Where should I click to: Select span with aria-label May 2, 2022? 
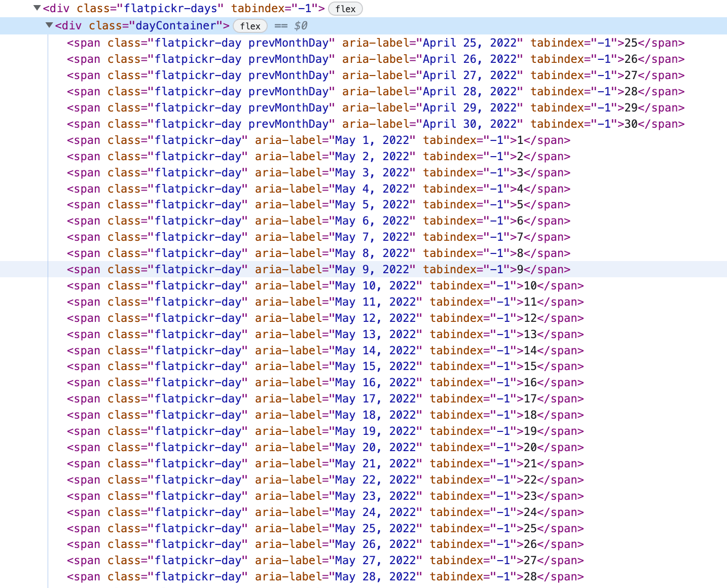[318, 157]
